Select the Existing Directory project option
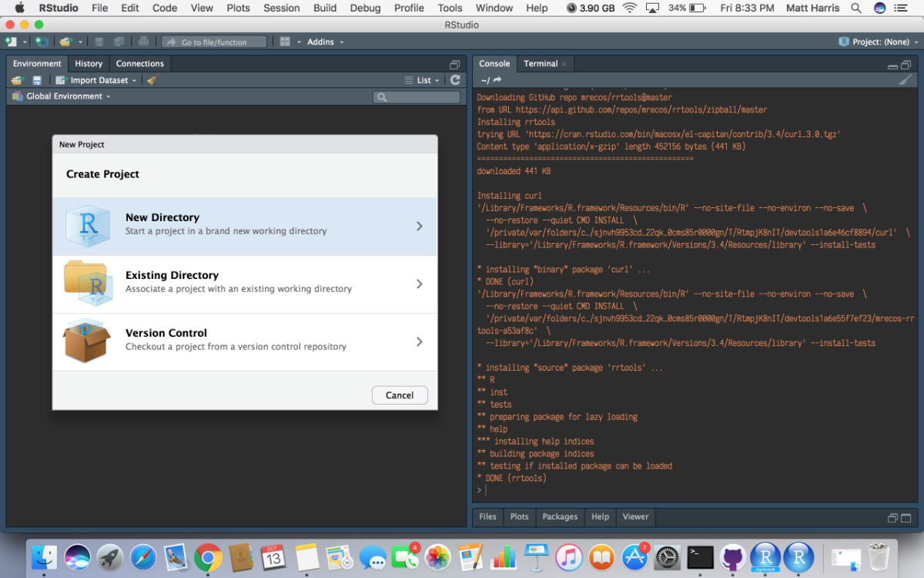This screenshot has height=578, width=924. point(245,284)
